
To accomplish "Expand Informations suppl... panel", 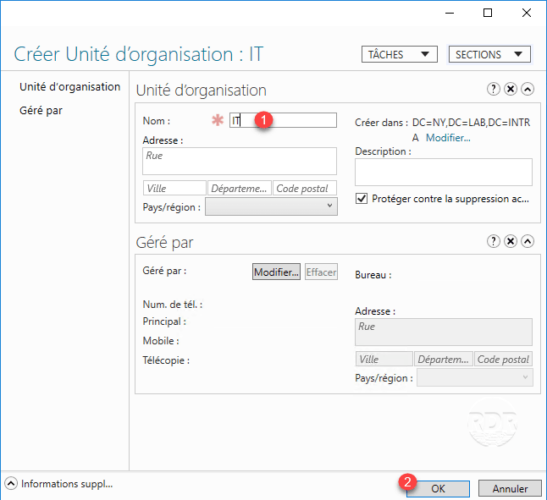I will 11,484.
